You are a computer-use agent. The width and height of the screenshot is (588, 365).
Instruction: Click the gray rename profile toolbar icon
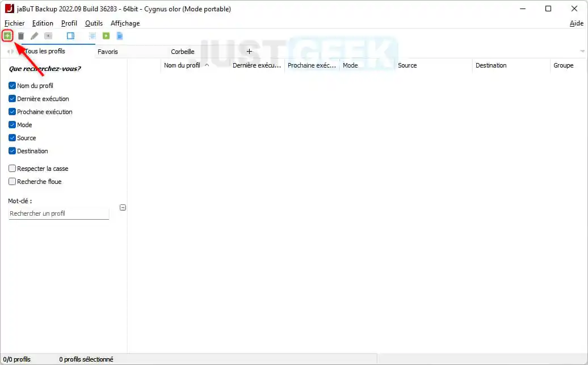click(48, 36)
